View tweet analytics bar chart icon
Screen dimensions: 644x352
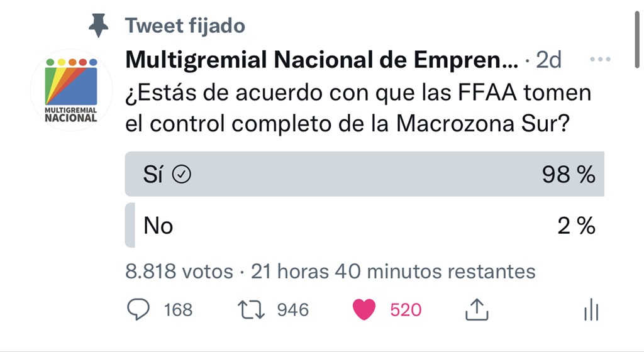591,309
